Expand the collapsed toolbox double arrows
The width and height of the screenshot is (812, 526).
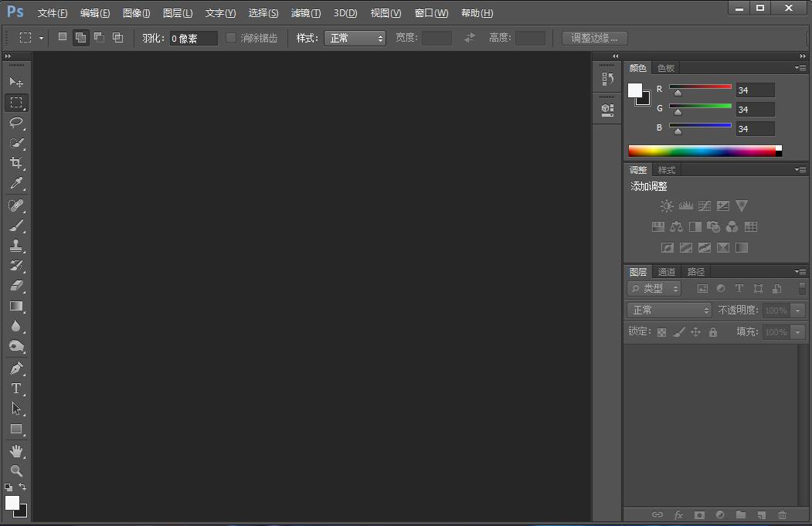8,56
